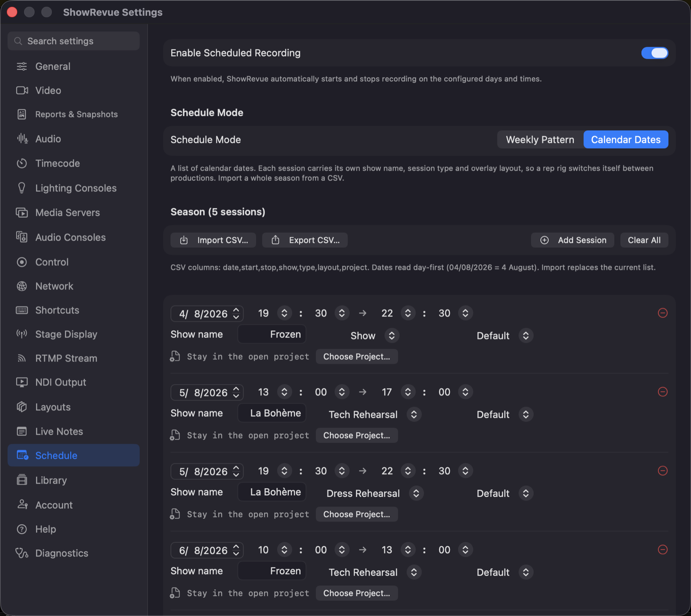The width and height of the screenshot is (691, 616).
Task: Click the Audio Consoles icon
Action: 22,237
